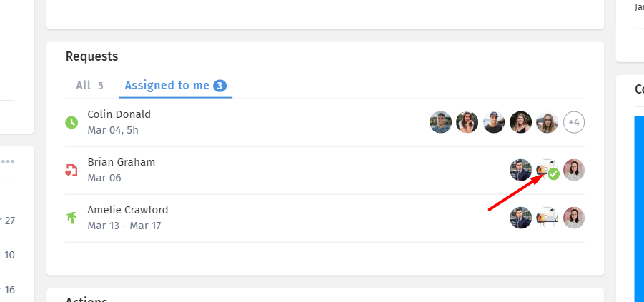Open Colin Donald's request

[325, 122]
